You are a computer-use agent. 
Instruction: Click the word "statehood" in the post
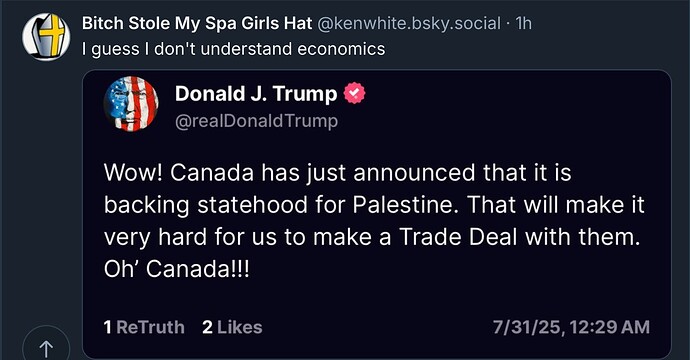pyautogui.click(x=252, y=205)
